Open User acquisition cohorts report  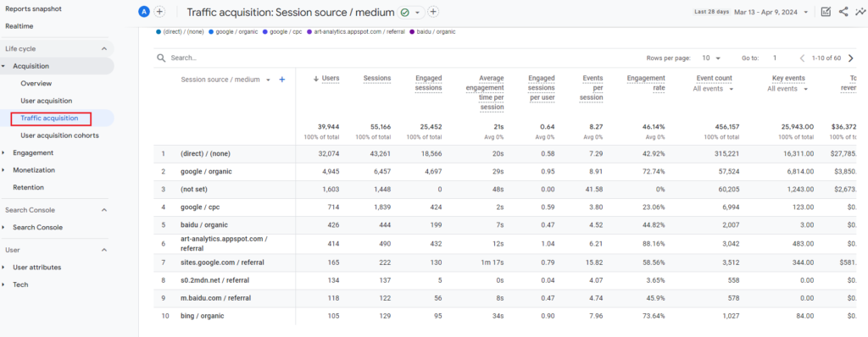[x=60, y=135]
